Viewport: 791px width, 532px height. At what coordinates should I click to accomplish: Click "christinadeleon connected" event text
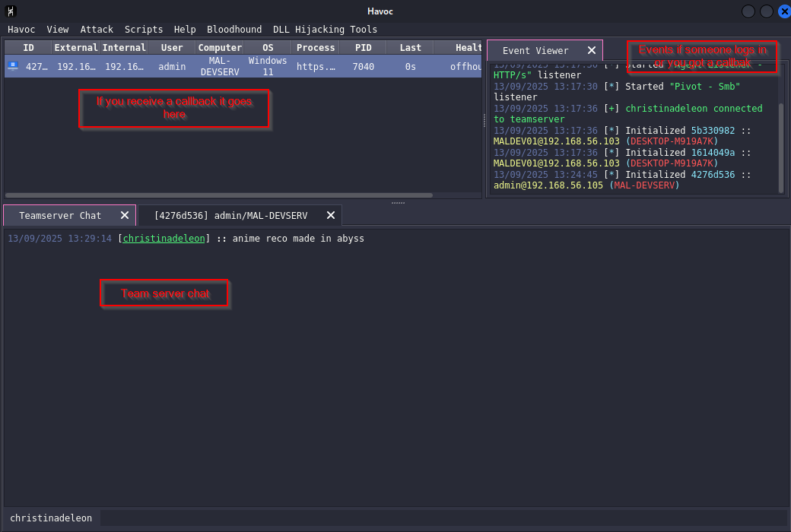click(x=694, y=108)
